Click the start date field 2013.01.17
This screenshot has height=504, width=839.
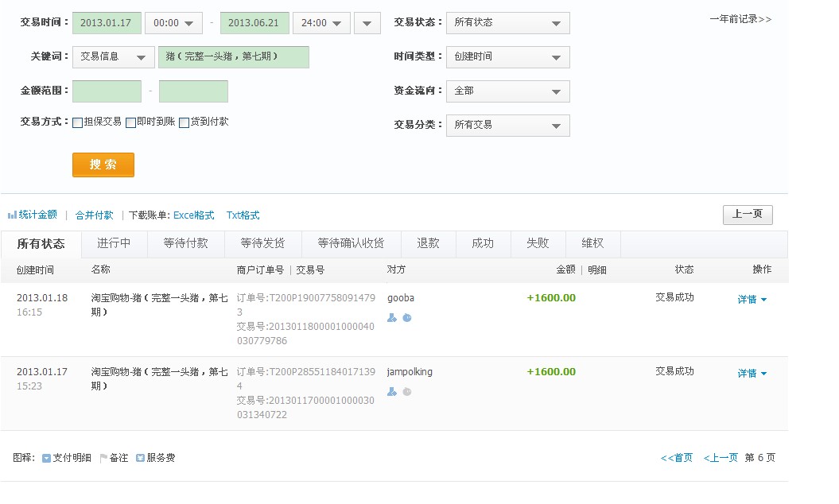(x=107, y=23)
